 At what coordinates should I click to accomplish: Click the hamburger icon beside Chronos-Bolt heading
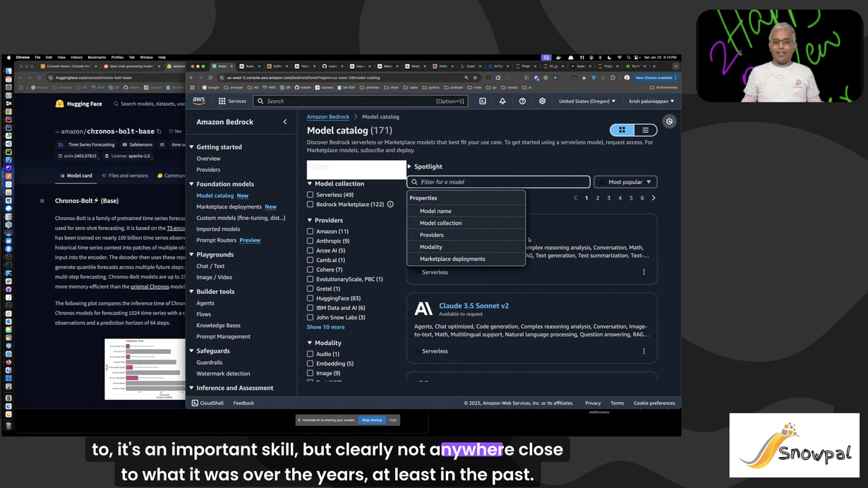pyautogui.click(x=42, y=201)
